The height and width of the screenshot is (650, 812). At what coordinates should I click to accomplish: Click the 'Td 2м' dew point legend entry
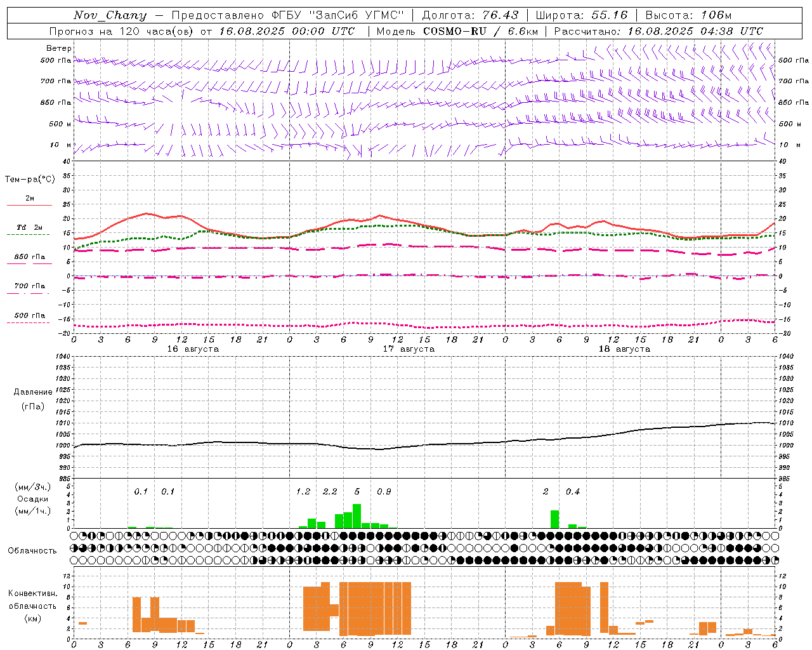click(29, 227)
